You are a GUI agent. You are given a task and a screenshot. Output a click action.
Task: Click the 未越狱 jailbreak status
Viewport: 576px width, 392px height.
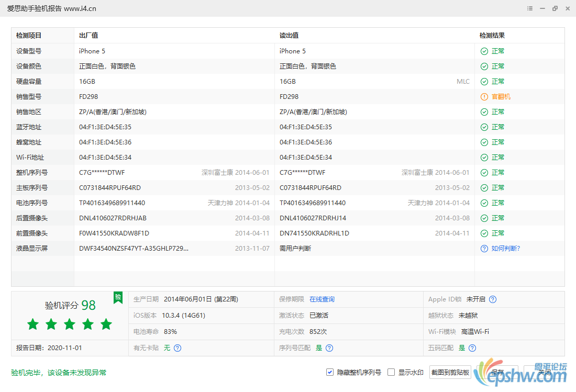[x=468, y=315]
